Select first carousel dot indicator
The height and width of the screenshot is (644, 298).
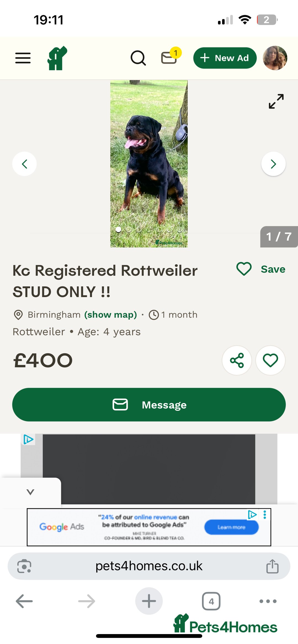click(x=118, y=230)
